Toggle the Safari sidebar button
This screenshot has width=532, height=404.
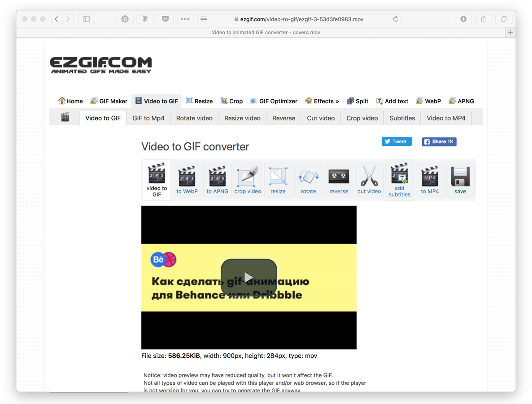click(x=87, y=19)
